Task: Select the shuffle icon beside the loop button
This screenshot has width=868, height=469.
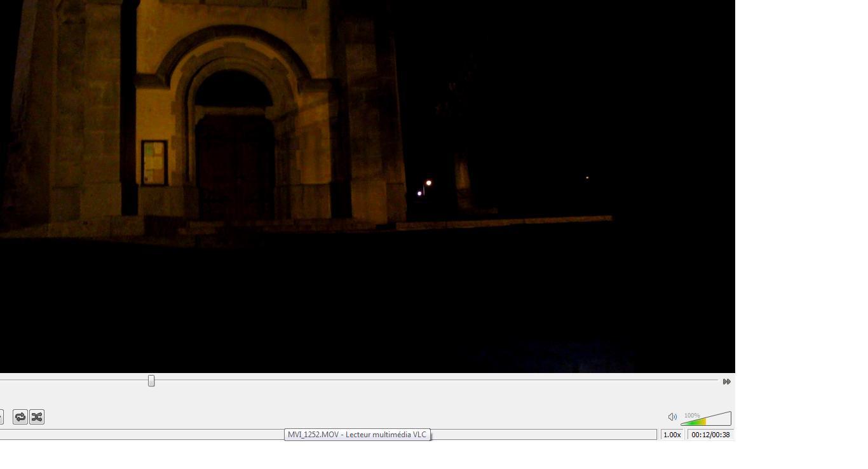Action: tap(37, 417)
